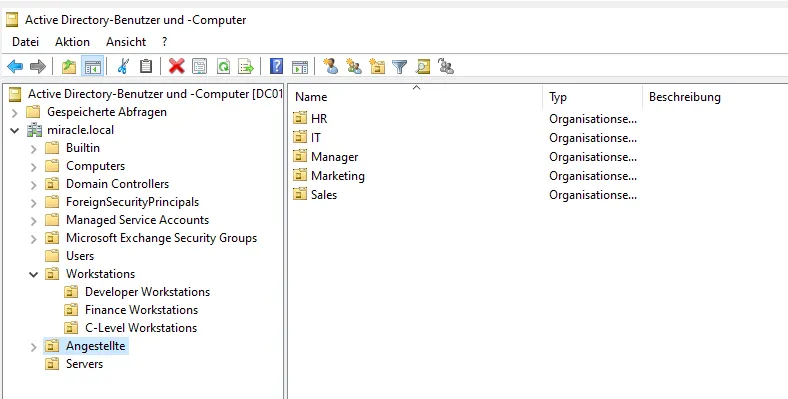Open the Ansicht menu
The width and height of the screenshot is (788, 399).
pos(126,42)
